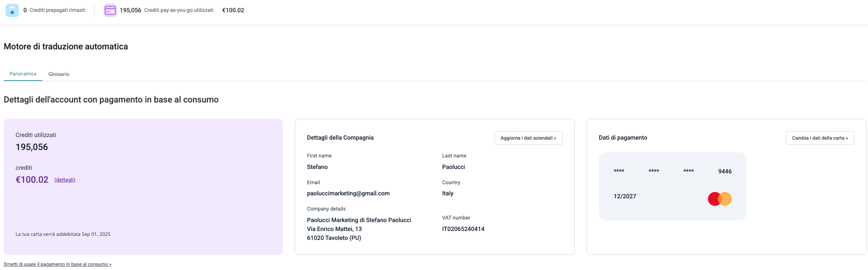Click the Crediti prepagati rimasti label
This screenshot has height=270, width=868.
[58, 10]
